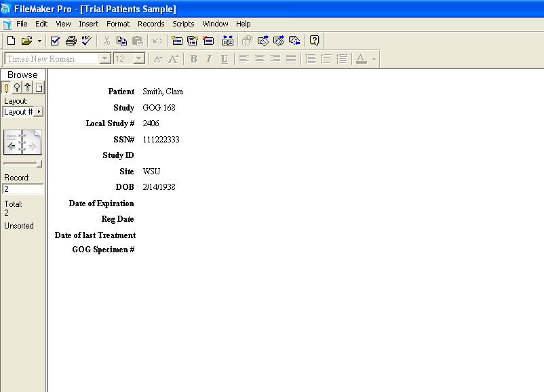Switch to Find mode with magnifier icon
Image resolution: width=544 pixels, height=392 pixels.
17,87
